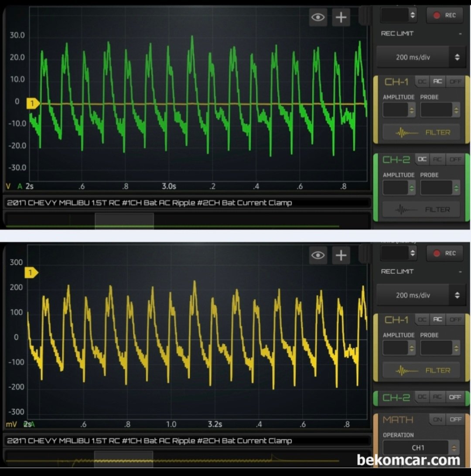Turn off CH-2 in the green-trace scope
471x476 pixels.
455,160
